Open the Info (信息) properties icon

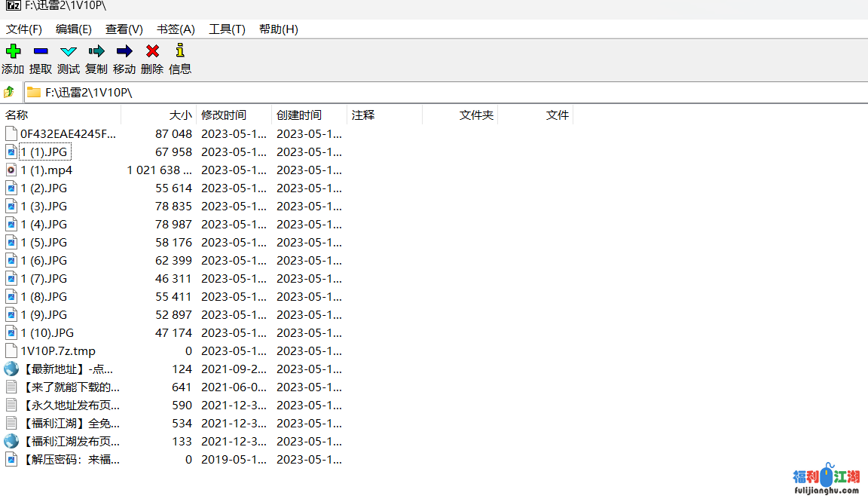coord(180,52)
